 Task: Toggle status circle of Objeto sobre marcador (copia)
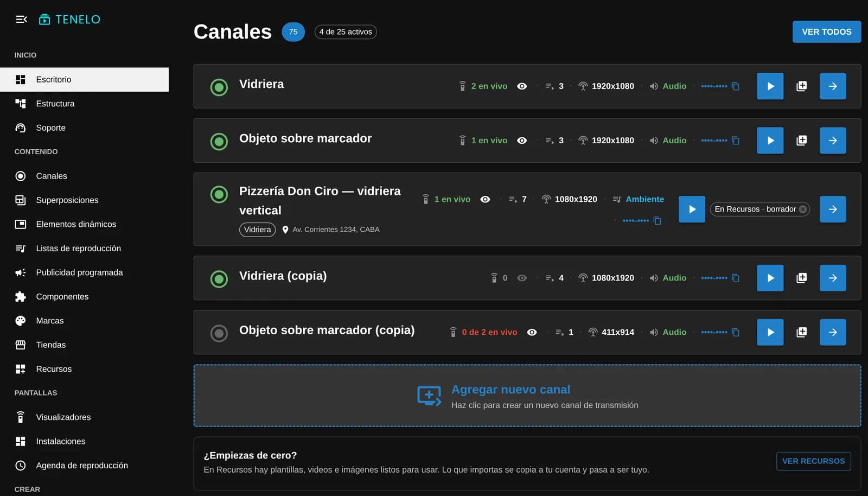(x=219, y=333)
